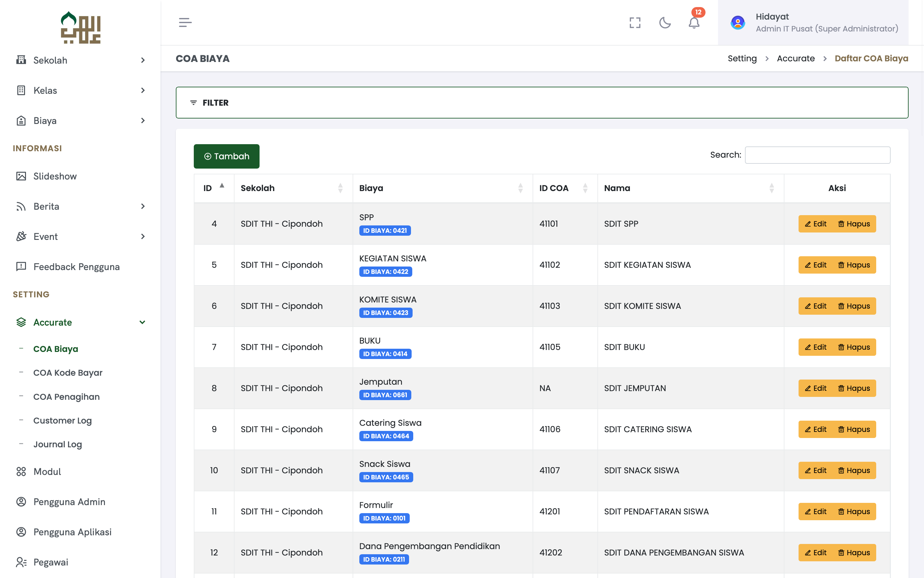
Task: Enter fullscreen mode with the expand icon
Action: [635, 22]
